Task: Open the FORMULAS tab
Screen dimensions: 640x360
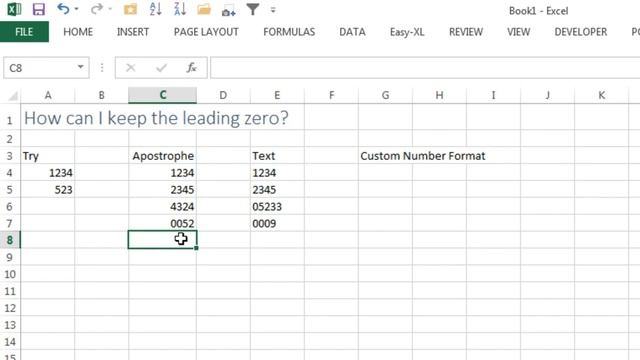Action: 289,32
